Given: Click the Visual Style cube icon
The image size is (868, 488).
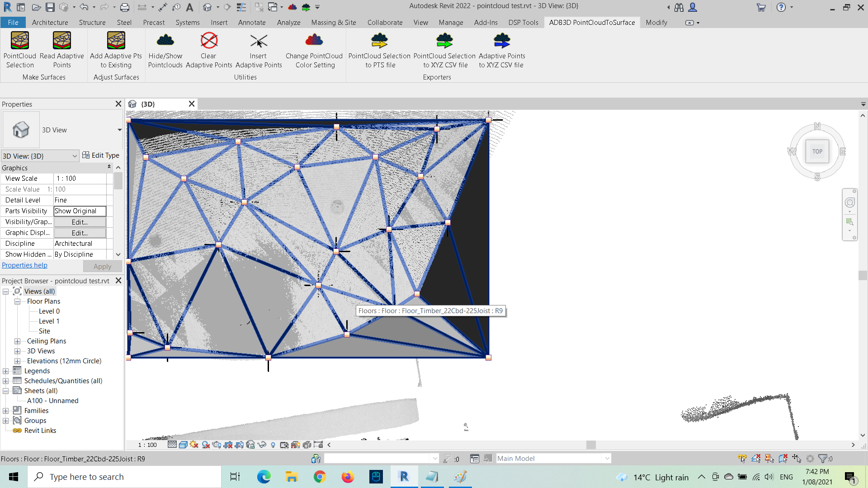Looking at the screenshot, I should coord(183,445).
